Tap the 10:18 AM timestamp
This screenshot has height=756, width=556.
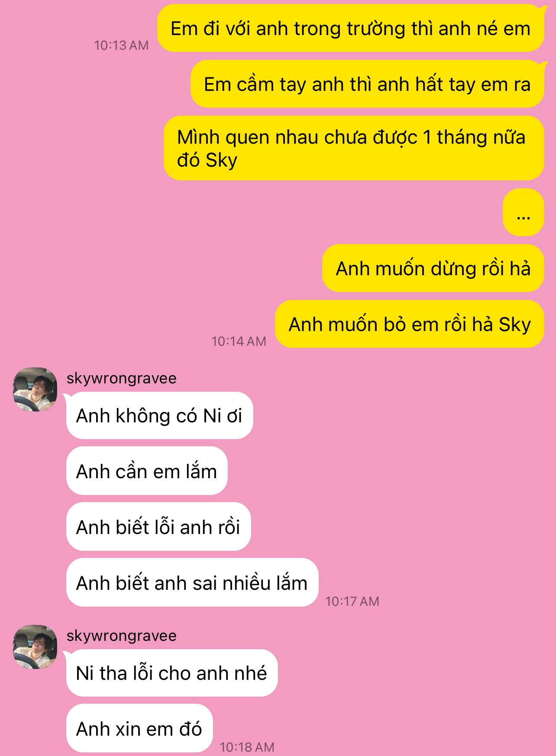(x=247, y=747)
